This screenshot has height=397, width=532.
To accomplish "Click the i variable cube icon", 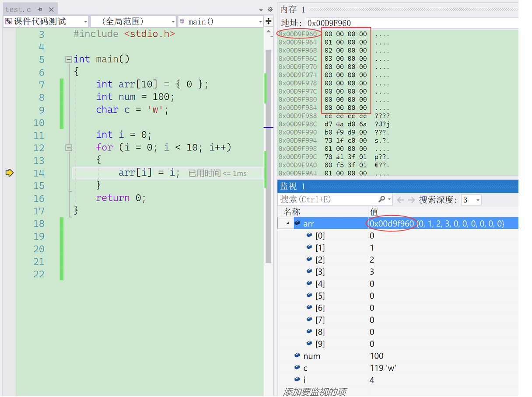I will pyautogui.click(x=297, y=380).
